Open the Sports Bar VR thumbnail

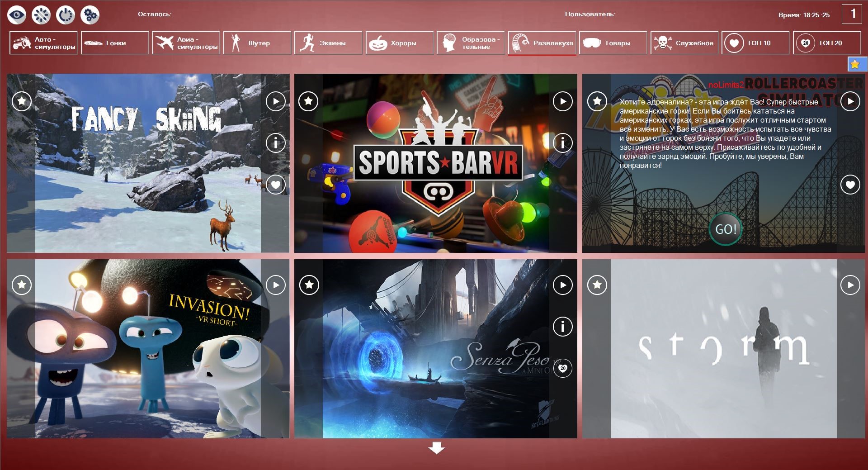[x=436, y=163]
